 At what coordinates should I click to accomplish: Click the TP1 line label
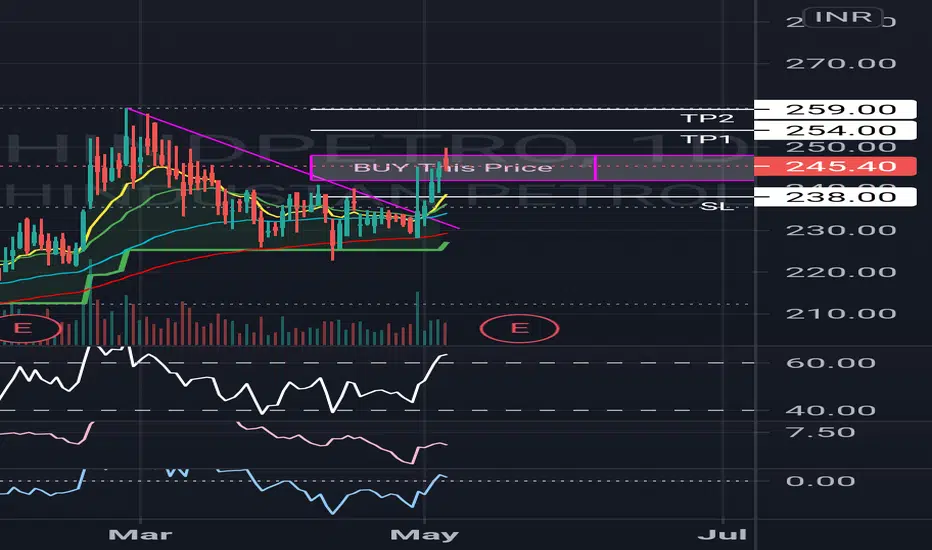click(x=706, y=139)
